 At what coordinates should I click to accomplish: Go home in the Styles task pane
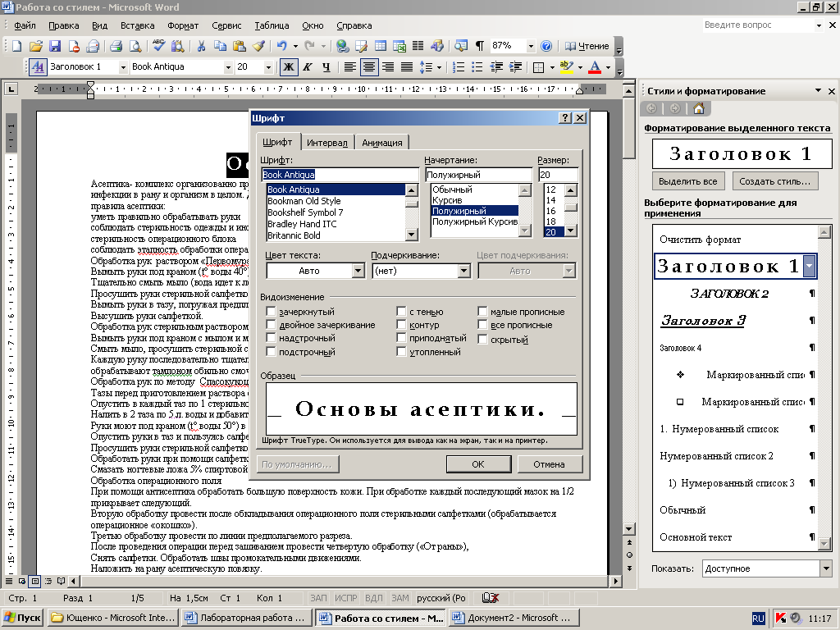698,109
